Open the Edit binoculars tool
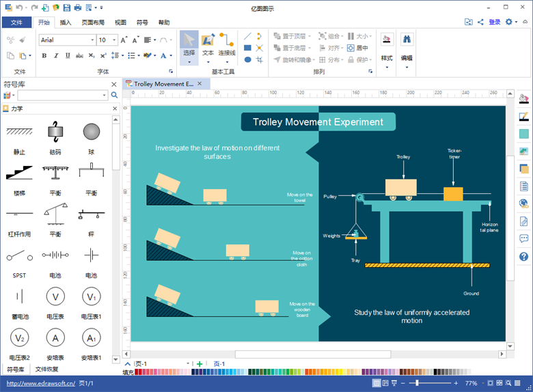Screen dimensions: 533x392 coord(407,51)
